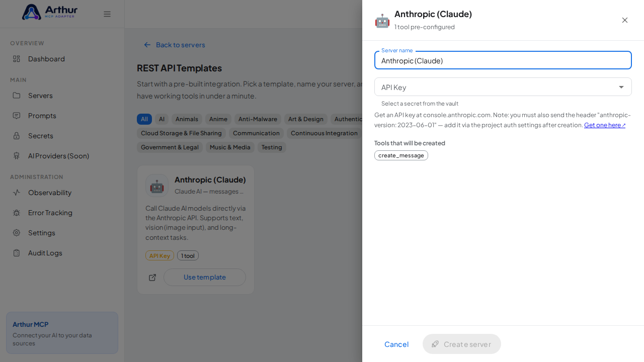
Task: Edit the Server name field
Action: [x=503, y=60]
